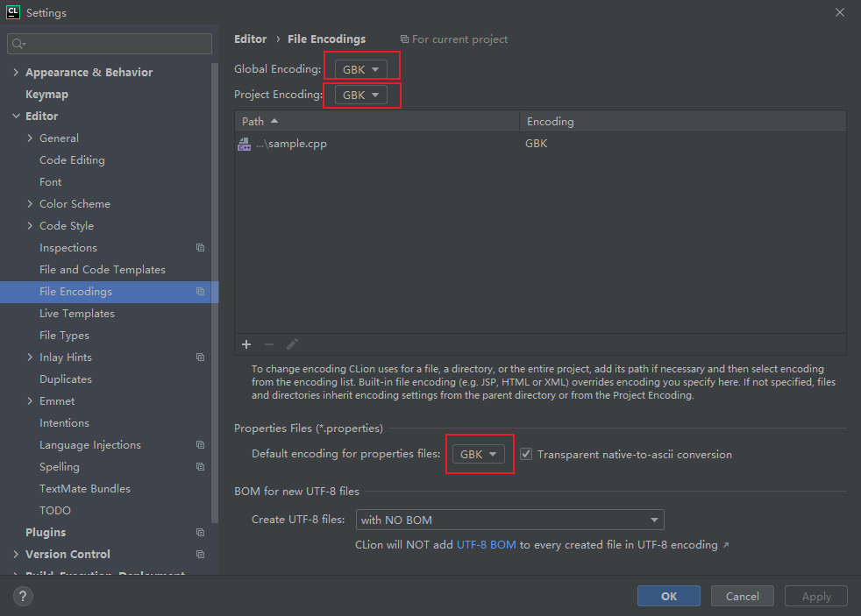The image size is (861, 616).
Task: Click the OK button
Action: tap(669, 596)
